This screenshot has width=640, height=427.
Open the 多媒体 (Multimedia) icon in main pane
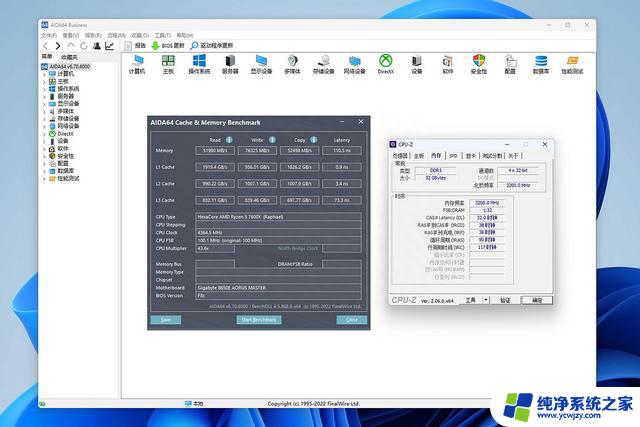[x=292, y=64]
